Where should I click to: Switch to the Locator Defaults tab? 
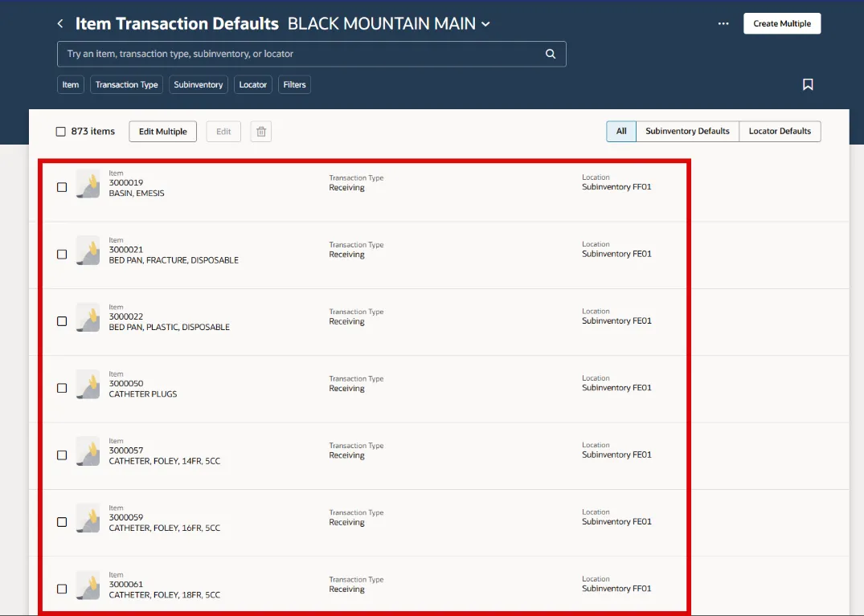pos(780,131)
